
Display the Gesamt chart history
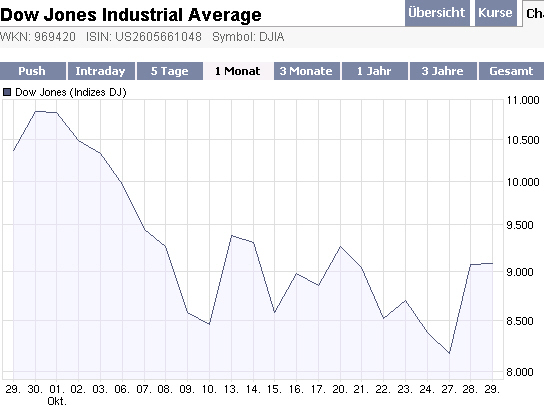[x=511, y=71]
